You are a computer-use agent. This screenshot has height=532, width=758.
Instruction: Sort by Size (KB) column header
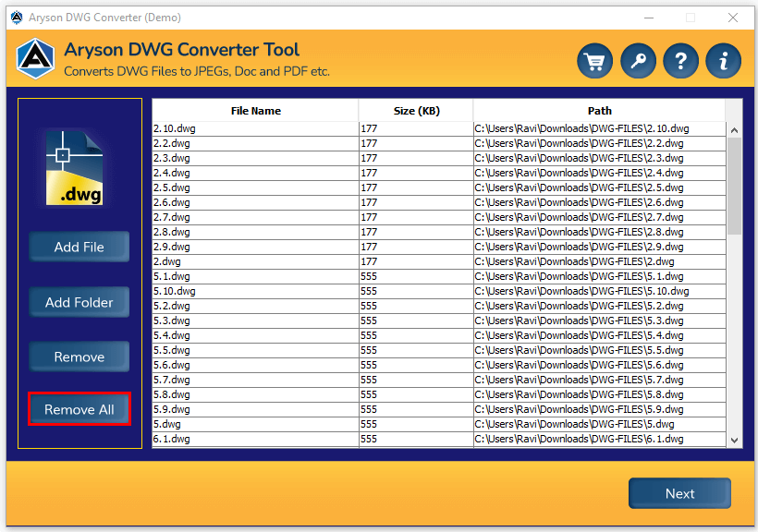tap(416, 111)
